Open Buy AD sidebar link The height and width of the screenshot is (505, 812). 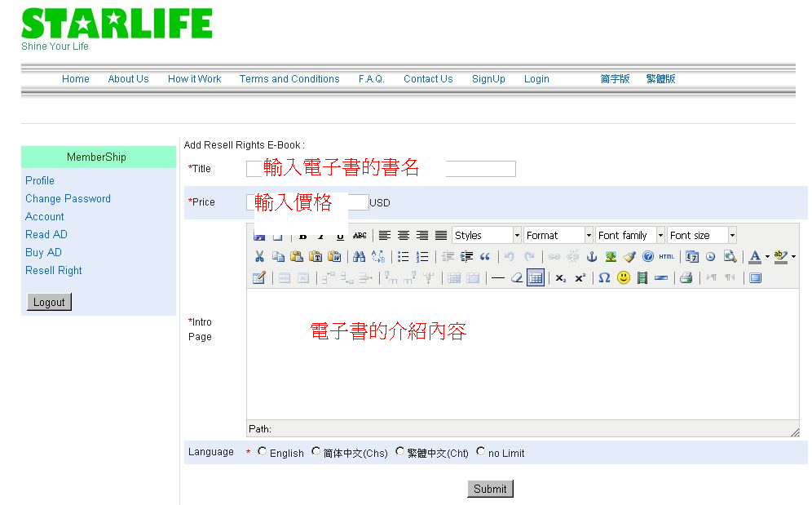coord(43,253)
